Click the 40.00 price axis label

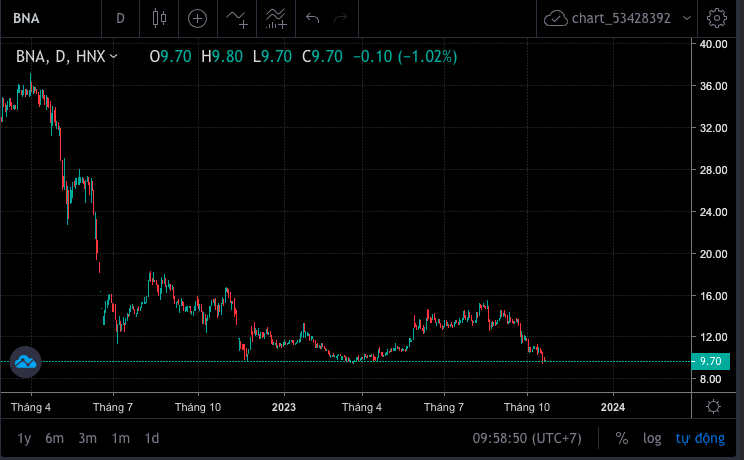coord(713,44)
